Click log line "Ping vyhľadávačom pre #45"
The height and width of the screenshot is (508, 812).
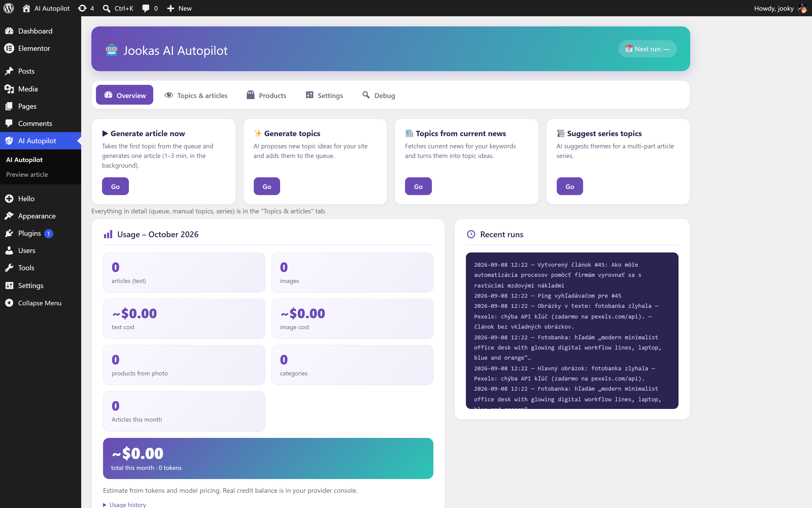(x=548, y=296)
